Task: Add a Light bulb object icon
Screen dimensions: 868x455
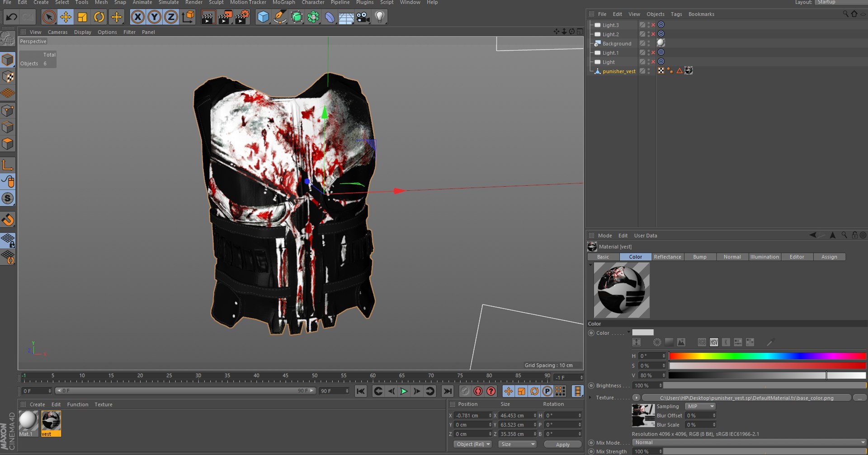Action: [380, 17]
